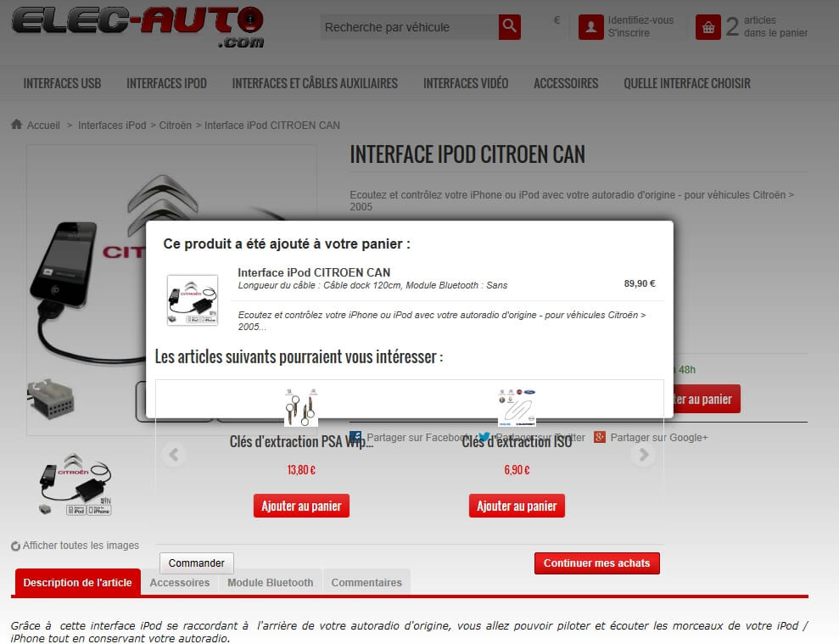Image resolution: width=839 pixels, height=644 pixels.
Task: Click the left arrow of the suggestions carousel
Action: coord(174,454)
